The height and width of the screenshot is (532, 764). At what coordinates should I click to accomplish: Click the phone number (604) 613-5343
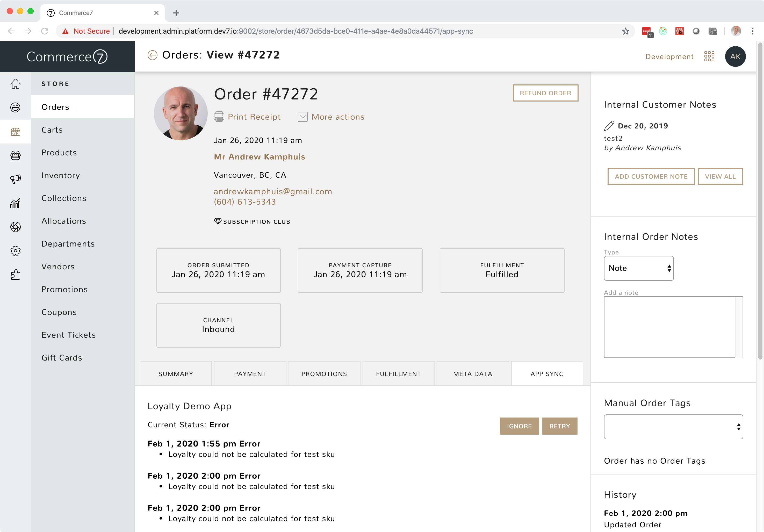[244, 202]
